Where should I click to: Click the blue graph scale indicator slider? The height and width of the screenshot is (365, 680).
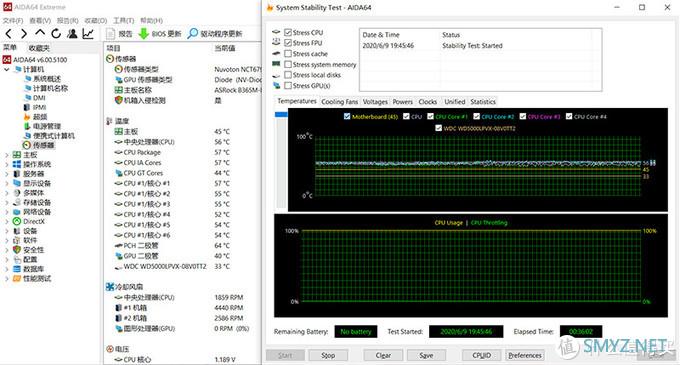pos(281,114)
